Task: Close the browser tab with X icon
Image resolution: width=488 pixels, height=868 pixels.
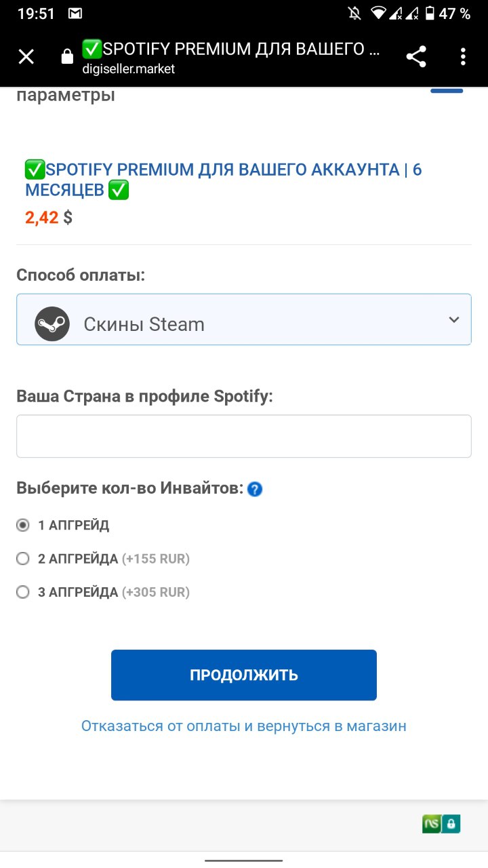Action: pyautogui.click(x=26, y=57)
